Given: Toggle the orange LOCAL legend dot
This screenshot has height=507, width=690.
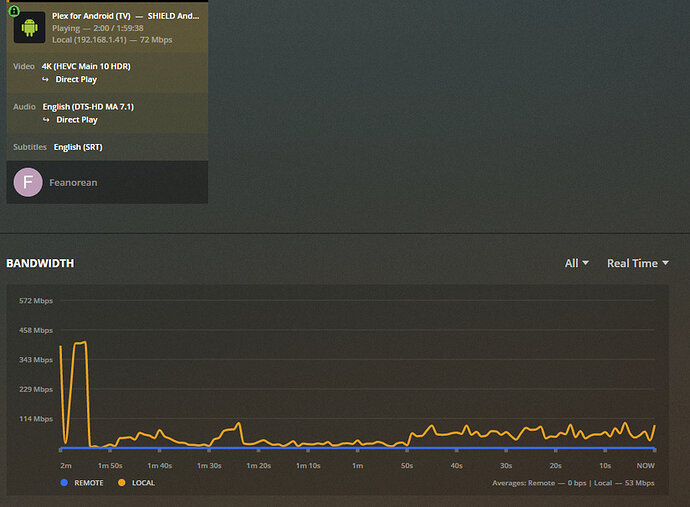Looking at the screenshot, I should pos(122,483).
